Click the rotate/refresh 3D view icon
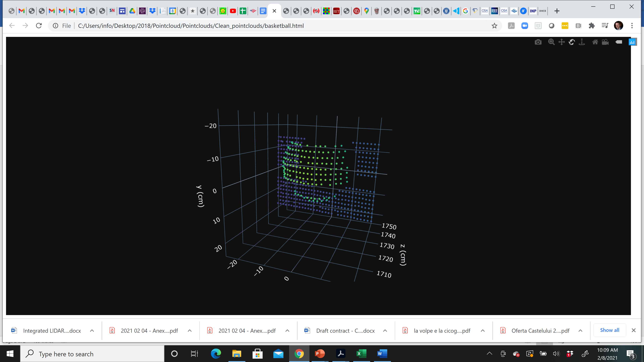644x362 pixels. click(572, 42)
